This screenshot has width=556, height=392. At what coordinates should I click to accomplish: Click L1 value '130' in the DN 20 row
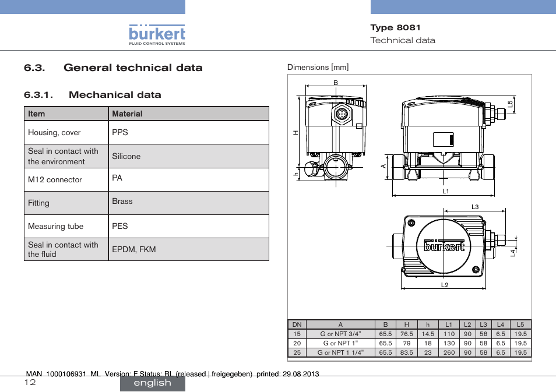pos(449,343)
